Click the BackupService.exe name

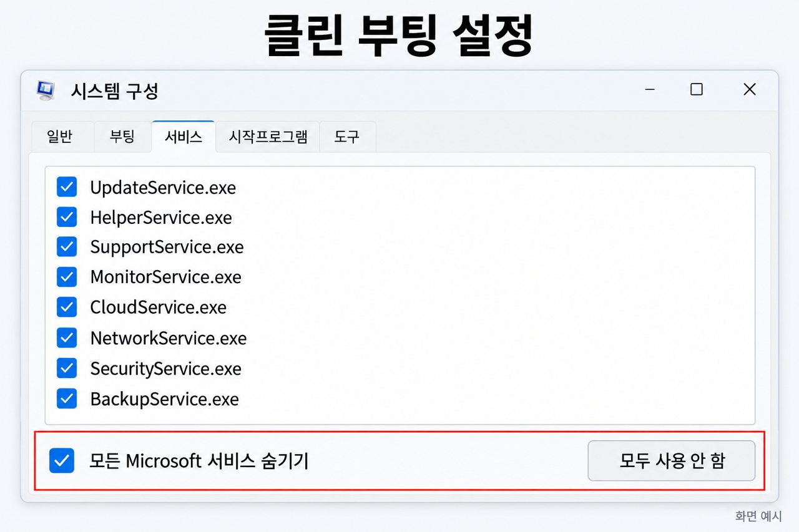coord(165,399)
